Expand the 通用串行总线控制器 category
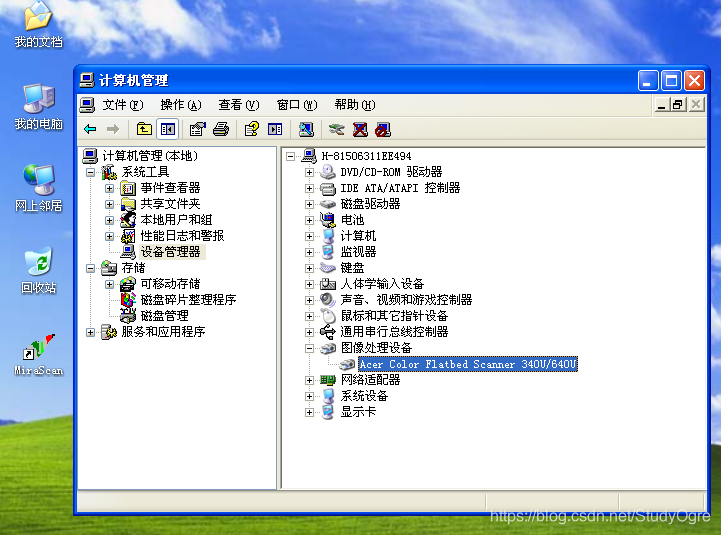The image size is (721, 535). coord(309,332)
